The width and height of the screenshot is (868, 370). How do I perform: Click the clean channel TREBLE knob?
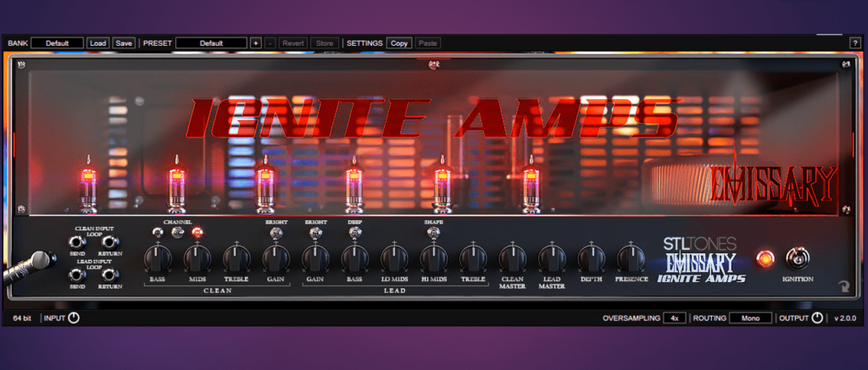pyautogui.click(x=236, y=257)
